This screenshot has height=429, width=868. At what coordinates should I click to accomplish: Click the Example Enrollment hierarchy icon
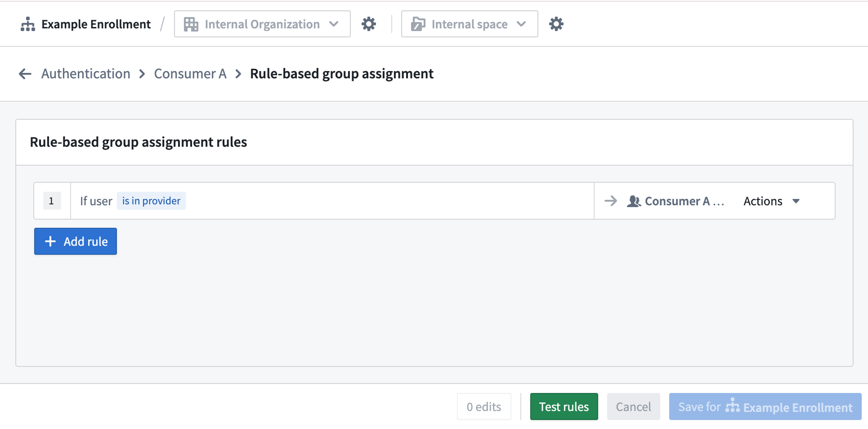point(27,24)
